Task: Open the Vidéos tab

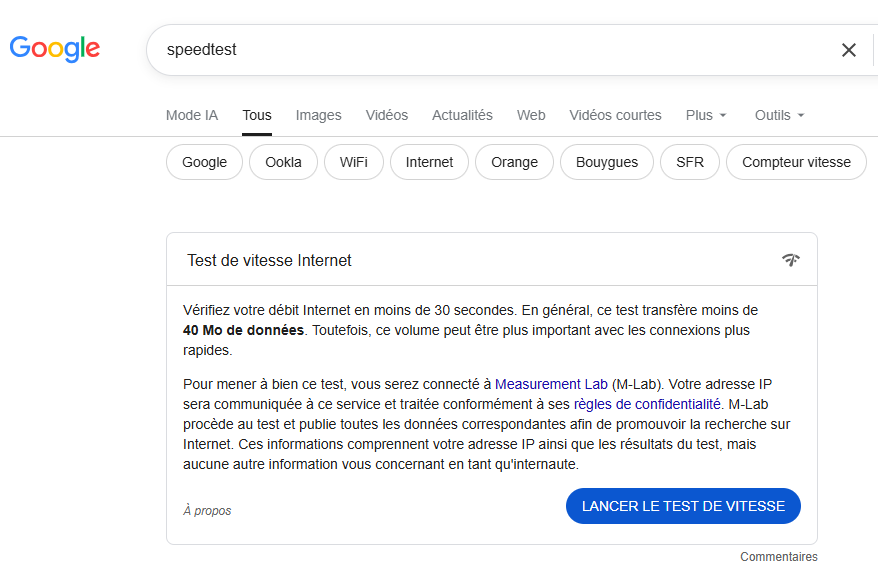Action: pos(387,115)
